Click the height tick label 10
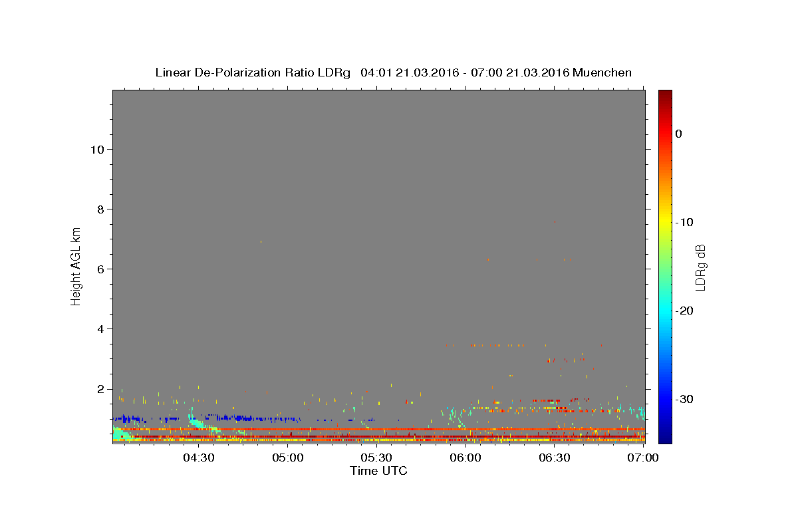The image size is (798, 532). click(x=98, y=150)
